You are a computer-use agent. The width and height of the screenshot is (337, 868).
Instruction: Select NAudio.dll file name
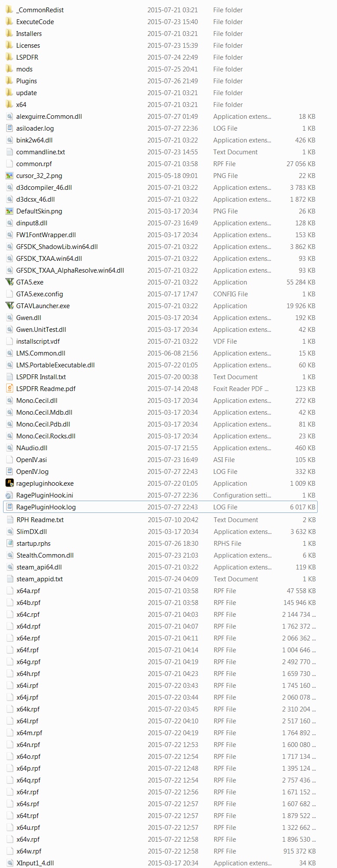(32, 448)
